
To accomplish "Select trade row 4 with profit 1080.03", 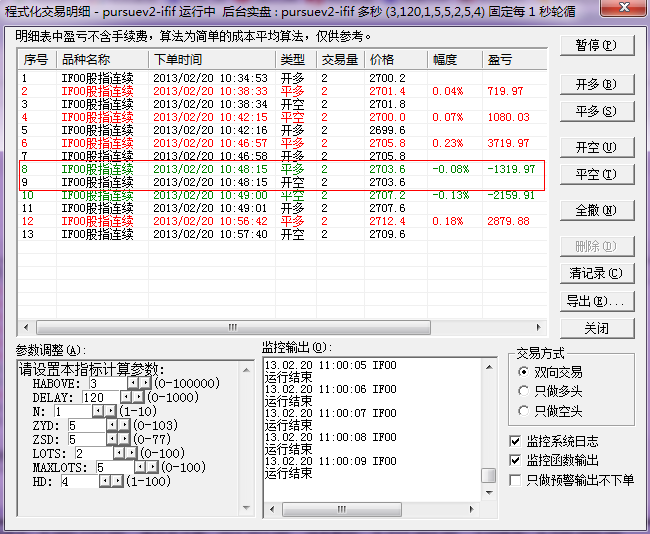I will (282, 117).
